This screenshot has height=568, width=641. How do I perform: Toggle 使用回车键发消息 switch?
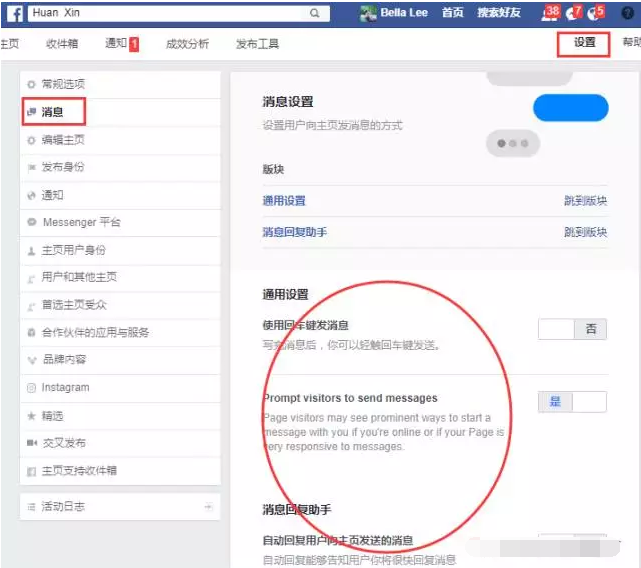click(572, 329)
